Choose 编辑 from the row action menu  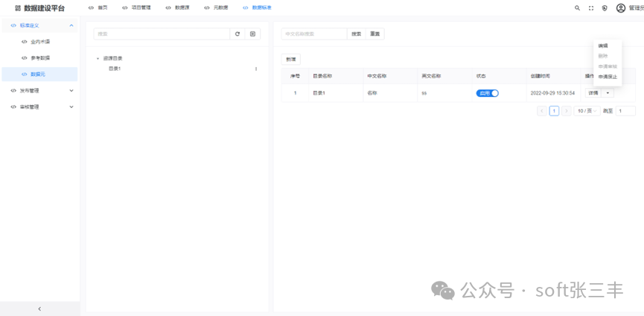602,46
